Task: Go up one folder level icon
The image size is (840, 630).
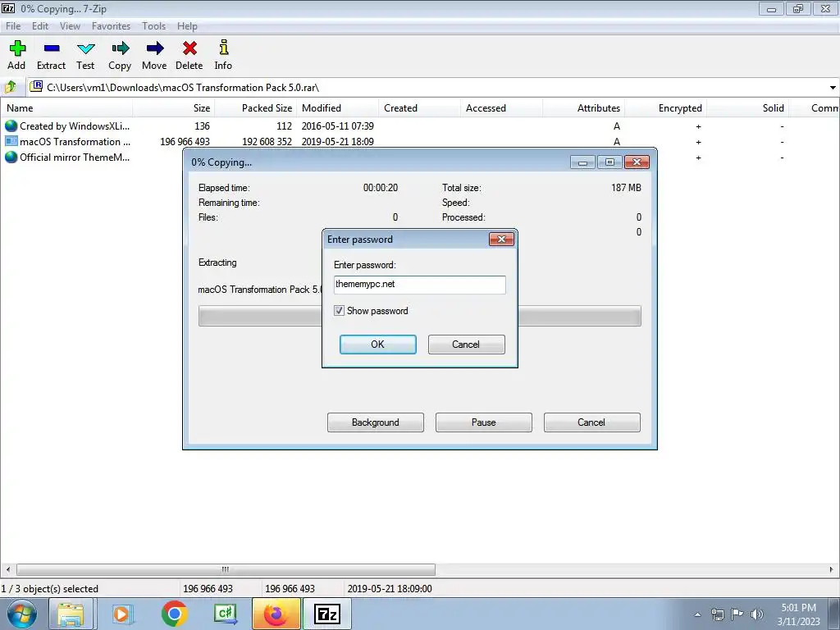Action: pyautogui.click(x=11, y=87)
